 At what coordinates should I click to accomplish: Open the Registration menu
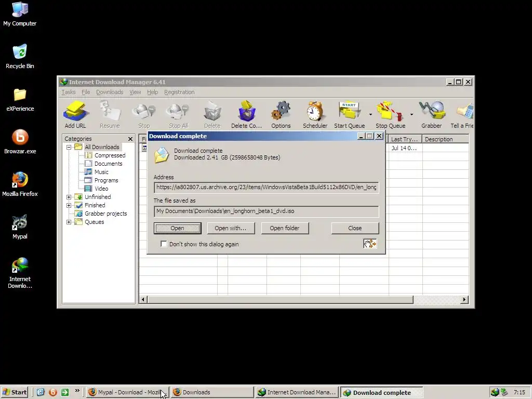coord(179,92)
